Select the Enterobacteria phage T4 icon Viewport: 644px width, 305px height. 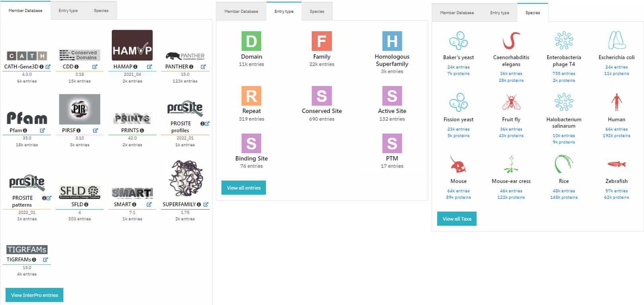pyautogui.click(x=564, y=41)
